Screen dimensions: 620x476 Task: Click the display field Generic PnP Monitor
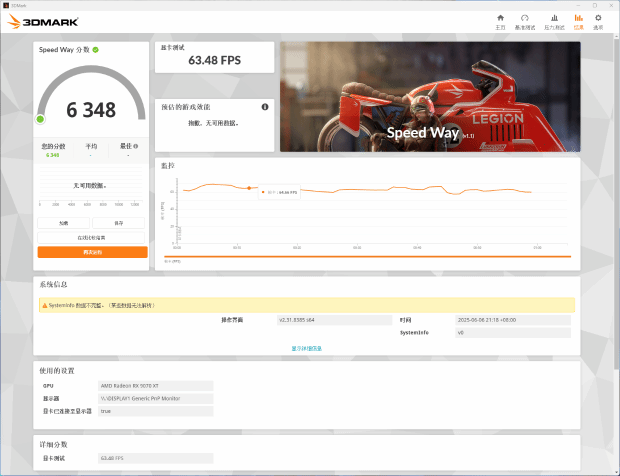click(x=155, y=399)
